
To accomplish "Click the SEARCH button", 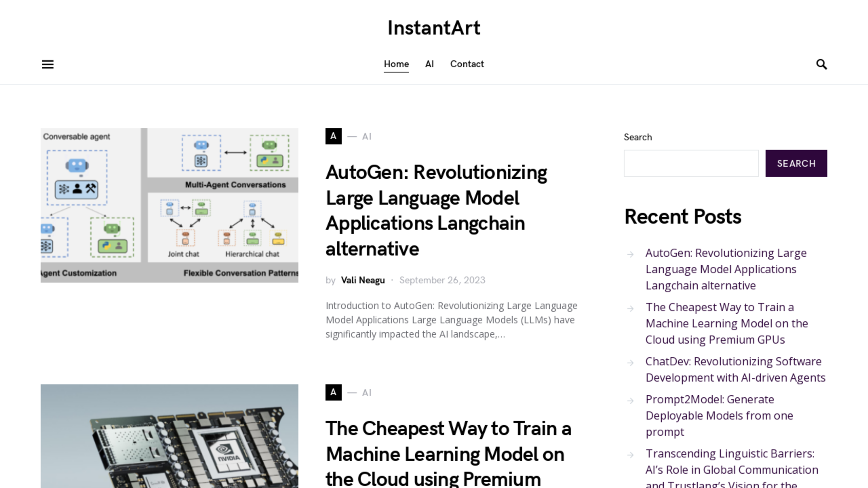I will (797, 163).
